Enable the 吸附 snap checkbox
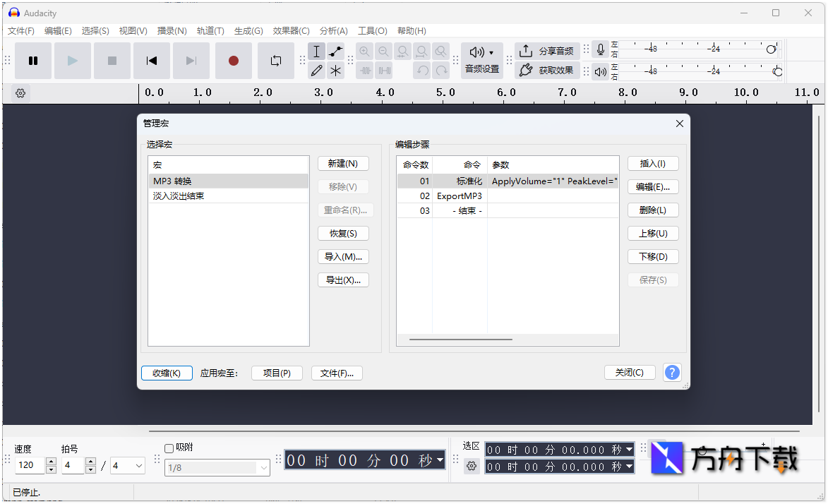 tap(169, 448)
